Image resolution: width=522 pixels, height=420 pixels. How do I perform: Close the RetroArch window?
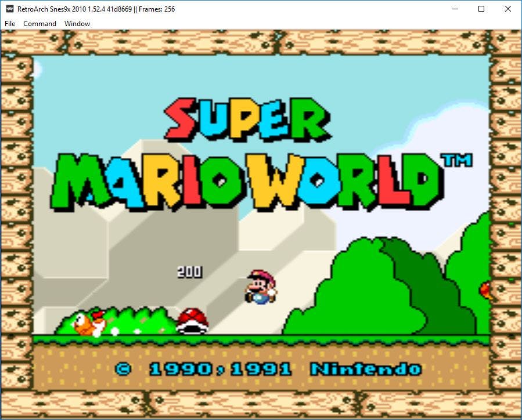(x=507, y=9)
